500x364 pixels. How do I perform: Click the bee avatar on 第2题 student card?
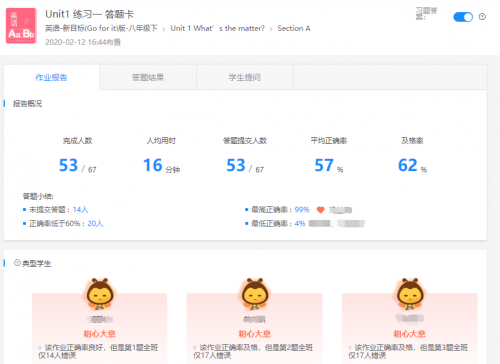[x=255, y=294]
